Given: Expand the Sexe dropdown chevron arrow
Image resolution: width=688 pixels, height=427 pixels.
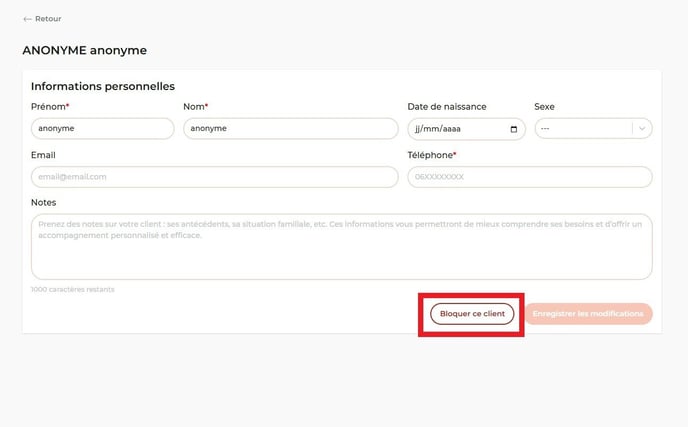Looking at the screenshot, I should coord(642,129).
